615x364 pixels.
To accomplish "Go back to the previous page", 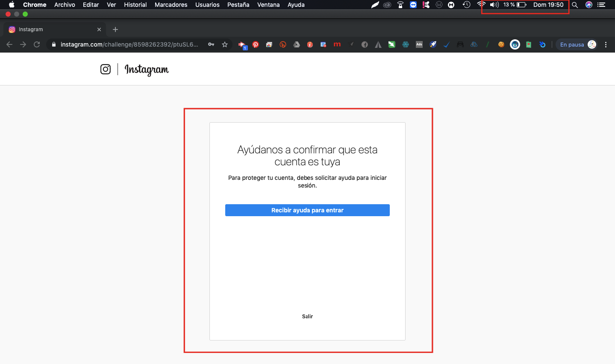I will [9, 44].
